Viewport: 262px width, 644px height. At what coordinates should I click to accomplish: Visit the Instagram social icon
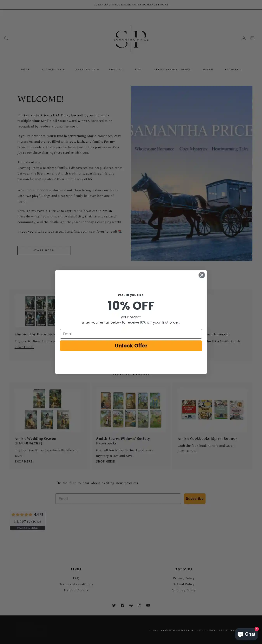139,605
